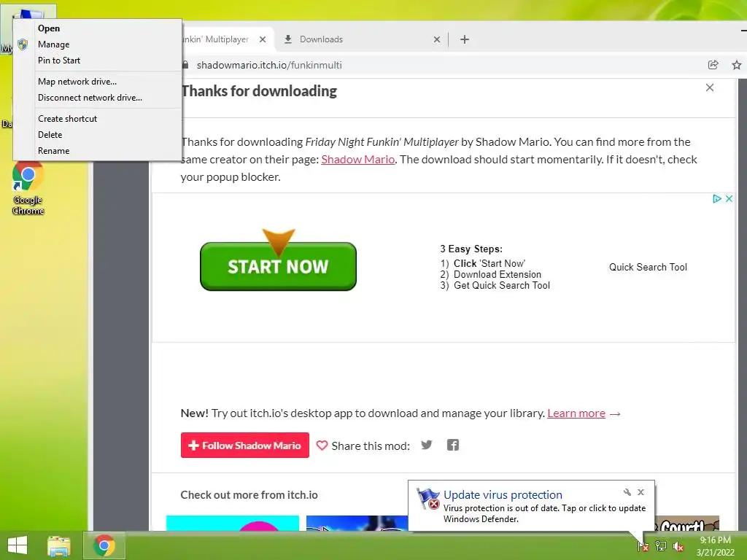The height and width of the screenshot is (560, 747).
Task: Share this mod on Twitter
Action: pos(426,445)
